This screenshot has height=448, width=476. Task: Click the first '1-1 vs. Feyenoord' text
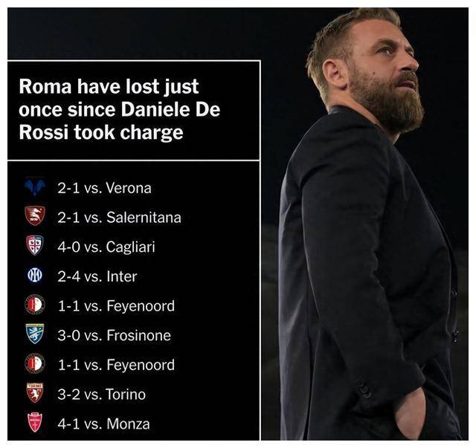click(116, 306)
